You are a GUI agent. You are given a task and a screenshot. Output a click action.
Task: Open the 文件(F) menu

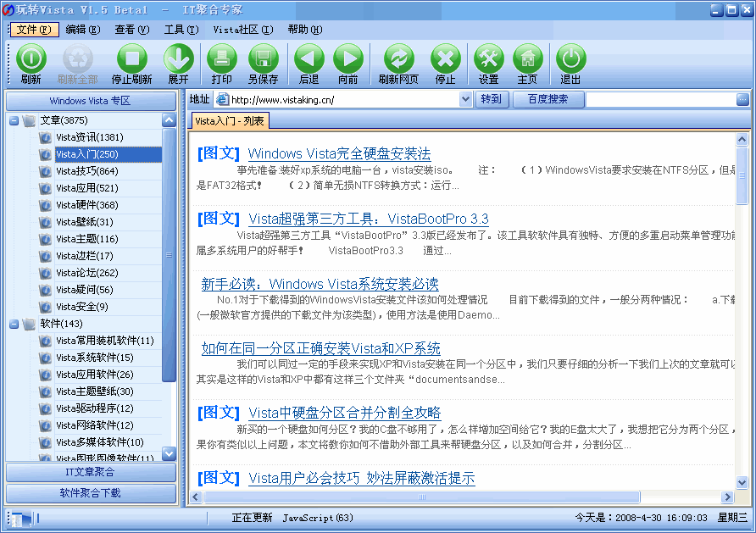34,30
